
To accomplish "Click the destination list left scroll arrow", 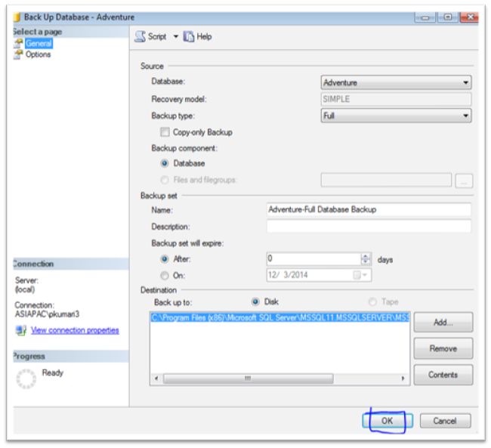I will [156, 378].
